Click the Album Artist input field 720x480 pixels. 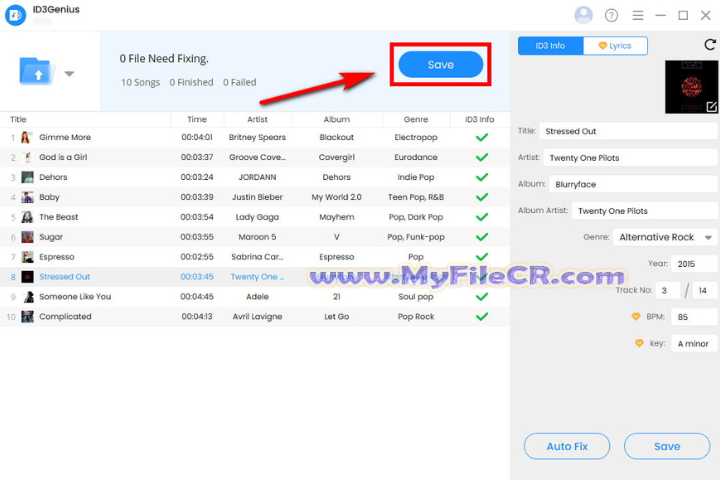(x=645, y=211)
